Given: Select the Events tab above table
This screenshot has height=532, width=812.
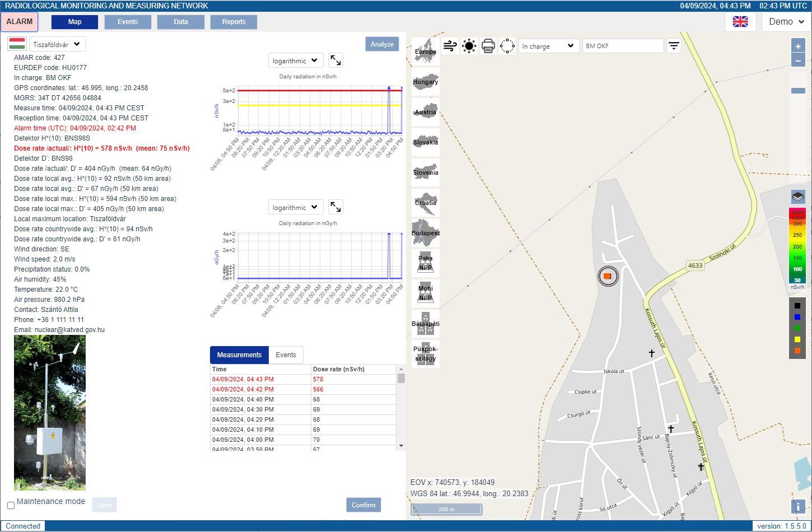Looking at the screenshot, I should coord(286,355).
